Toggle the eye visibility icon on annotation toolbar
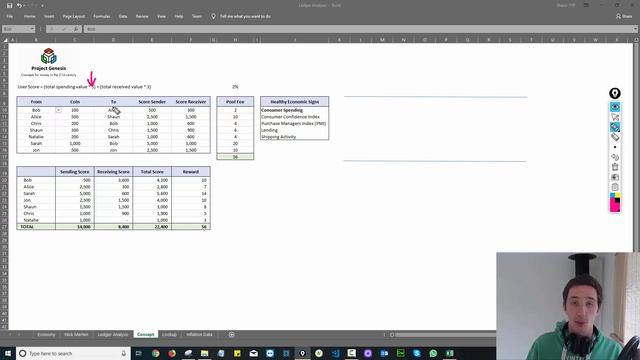Screen dimensions: 640x360 point(615,107)
